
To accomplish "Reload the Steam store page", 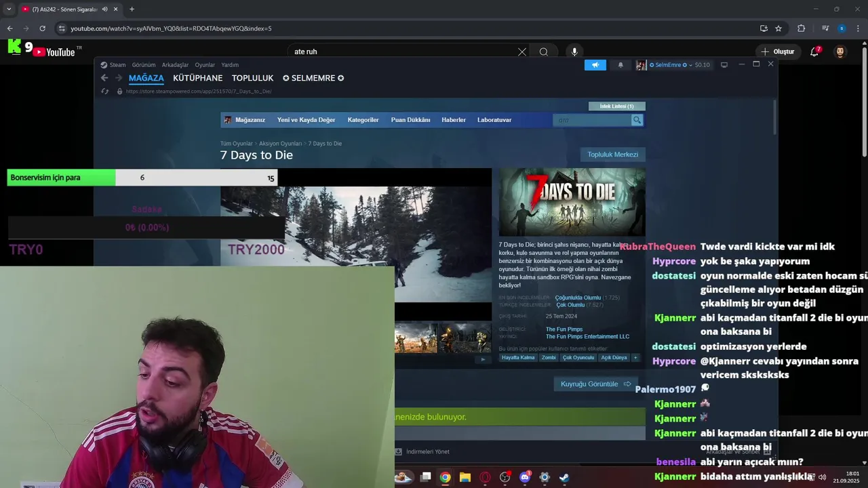I will click(104, 91).
